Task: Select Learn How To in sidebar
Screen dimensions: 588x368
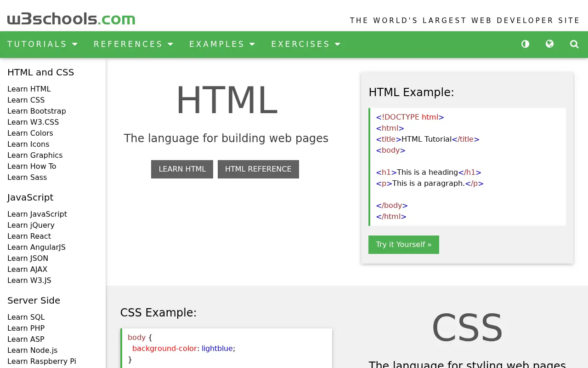Action: [32, 167]
